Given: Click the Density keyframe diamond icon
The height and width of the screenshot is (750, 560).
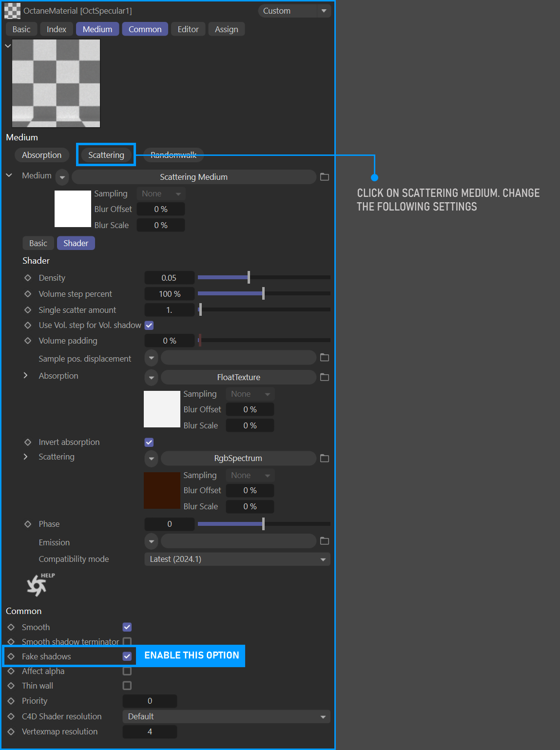Looking at the screenshot, I should (x=28, y=278).
